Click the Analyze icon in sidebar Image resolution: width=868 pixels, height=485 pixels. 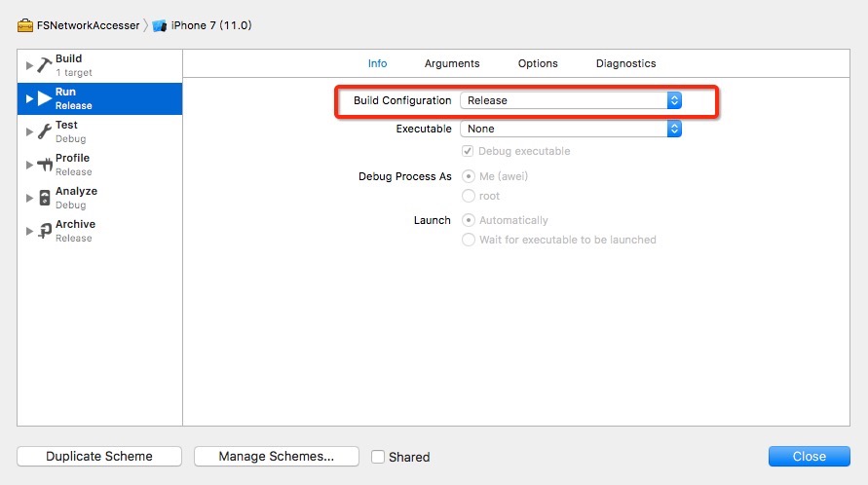tap(44, 198)
